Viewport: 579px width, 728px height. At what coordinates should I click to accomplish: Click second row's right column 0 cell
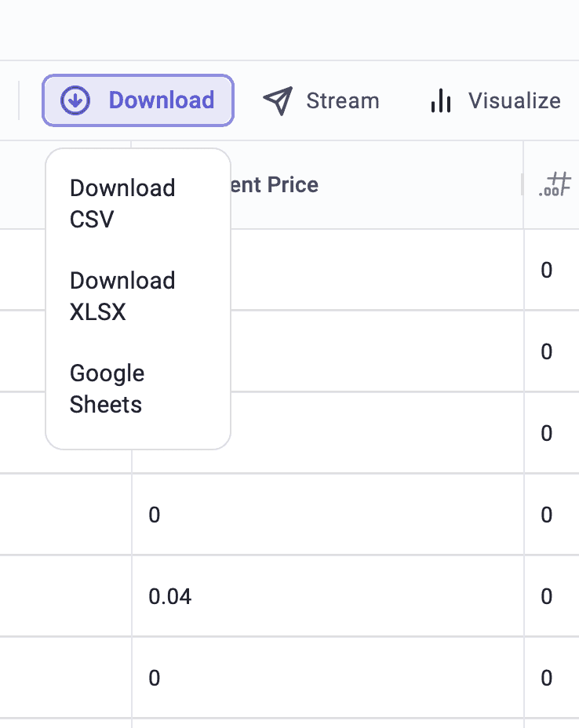pyautogui.click(x=552, y=351)
